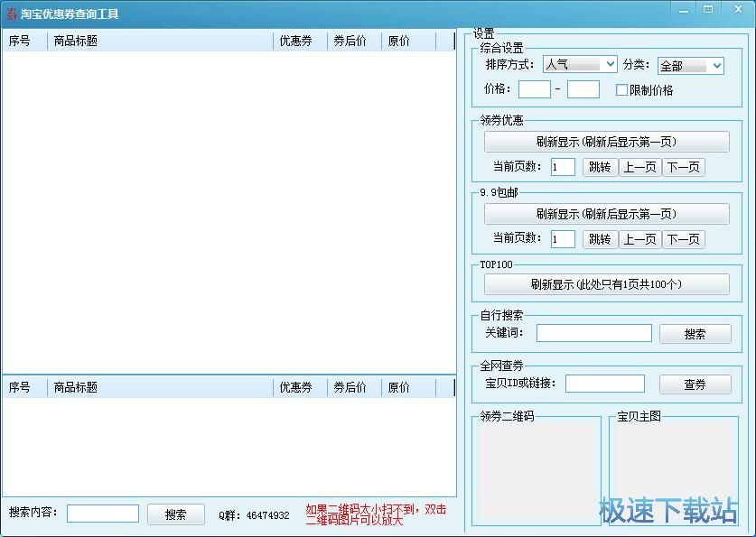Close the 淘宝优惠券查询工具 window
756x537 pixels.
coord(738,10)
